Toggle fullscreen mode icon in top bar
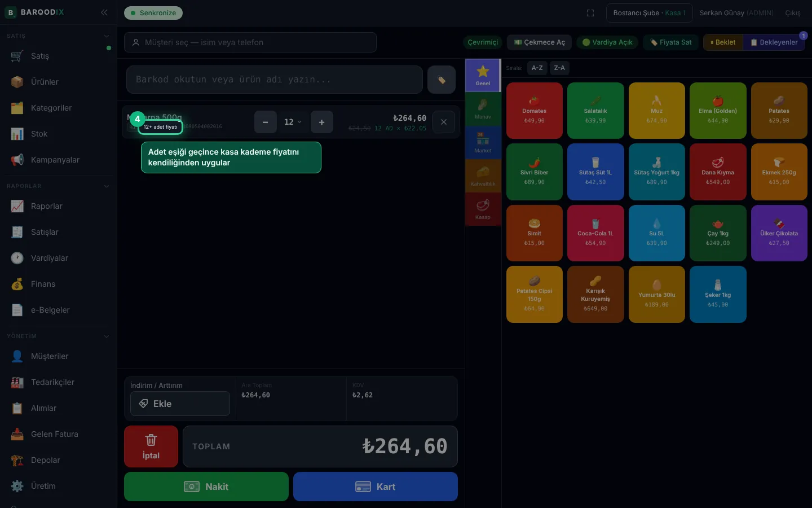Image resolution: width=812 pixels, height=508 pixels. [x=590, y=13]
